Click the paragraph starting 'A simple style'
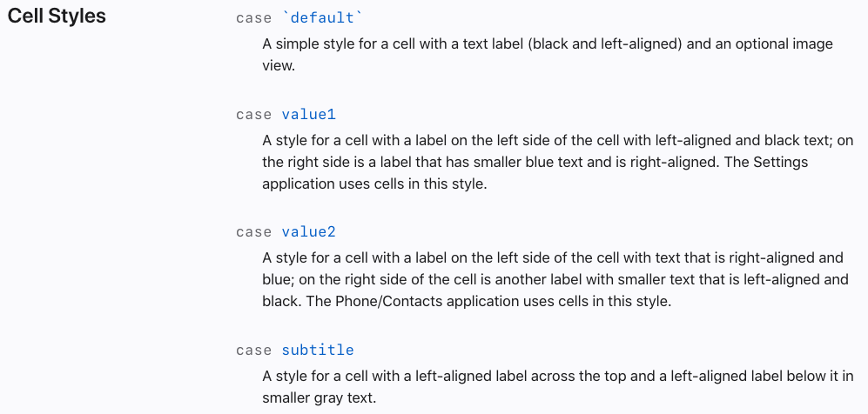 [x=548, y=55]
